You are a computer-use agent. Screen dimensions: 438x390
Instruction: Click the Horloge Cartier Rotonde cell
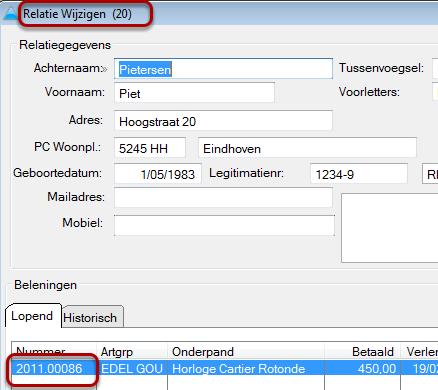coord(246,368)
